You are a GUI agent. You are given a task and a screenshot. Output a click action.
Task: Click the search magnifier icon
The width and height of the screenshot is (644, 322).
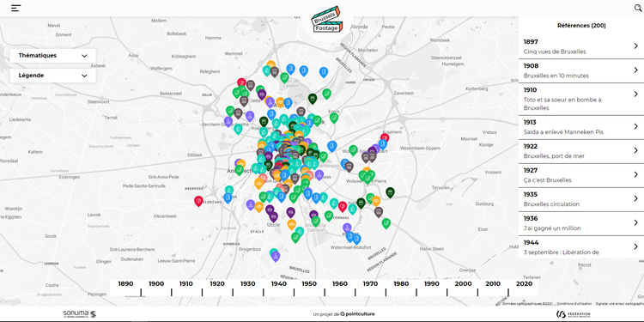(638, 8)
